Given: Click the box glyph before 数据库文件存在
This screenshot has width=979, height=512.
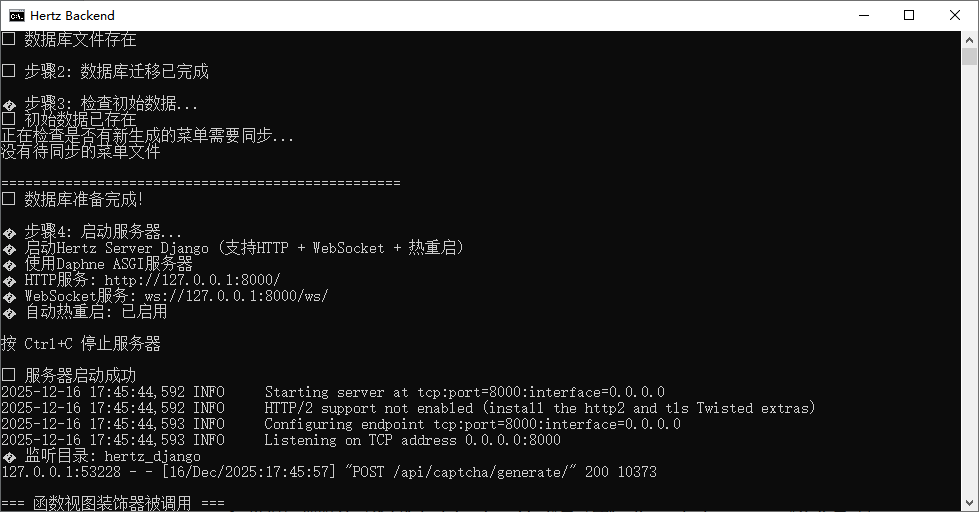Looking at the screenshot, I should tap(8, 40).
